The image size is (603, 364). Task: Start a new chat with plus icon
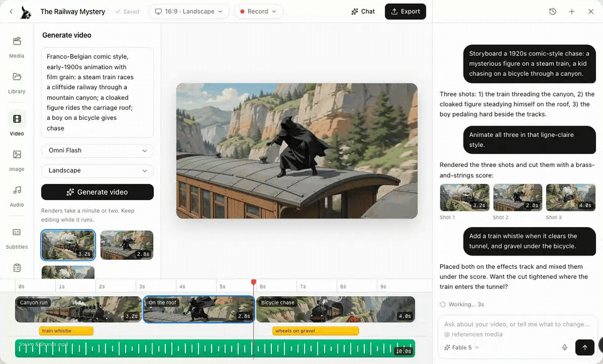click(x=572, y=11)
